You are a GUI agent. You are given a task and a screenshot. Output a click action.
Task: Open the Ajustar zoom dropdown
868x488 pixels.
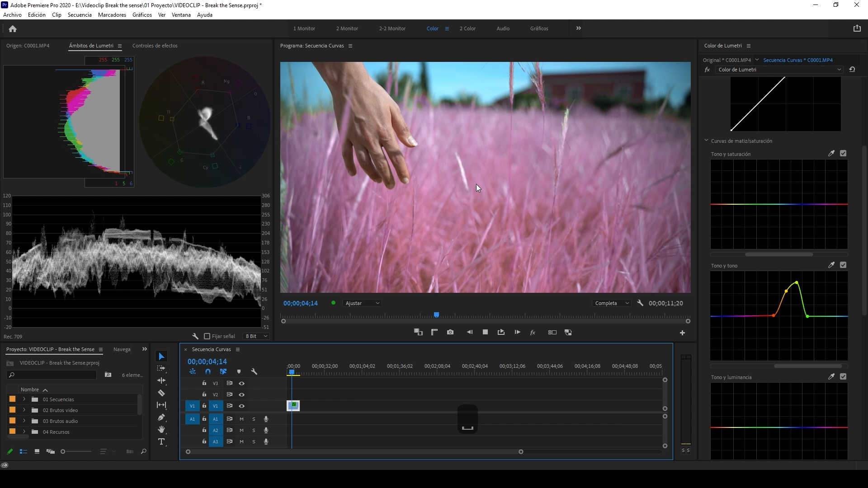pyautogui.click(x=362, y=303)
